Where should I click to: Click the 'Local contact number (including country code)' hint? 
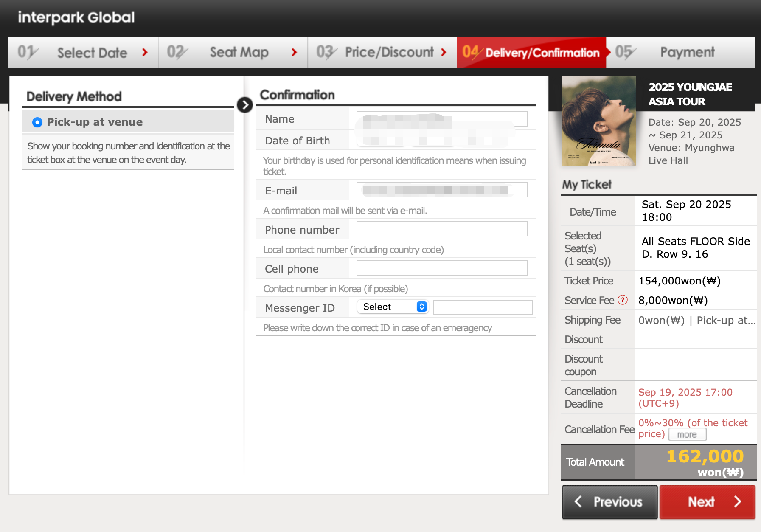point(354,250)
